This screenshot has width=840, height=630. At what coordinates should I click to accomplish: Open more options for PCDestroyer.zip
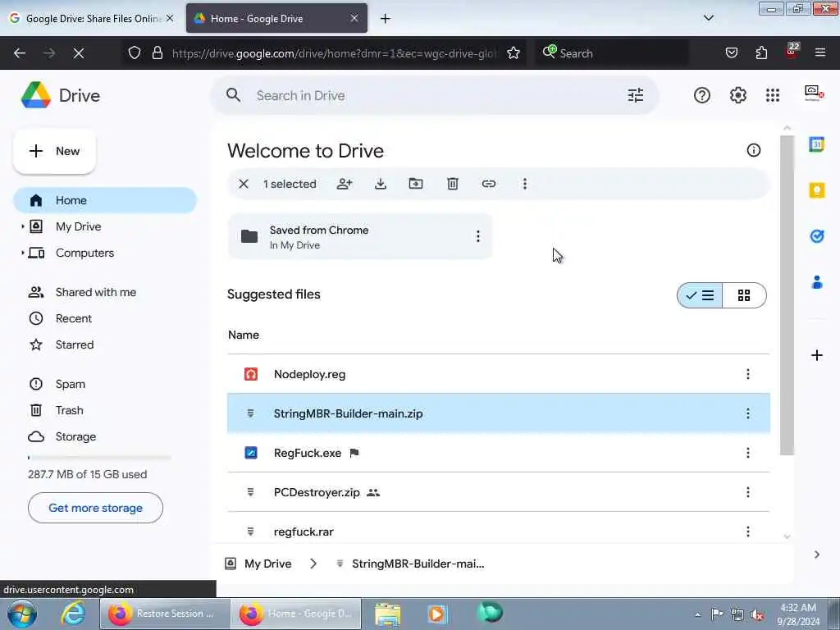pos(748,492)
